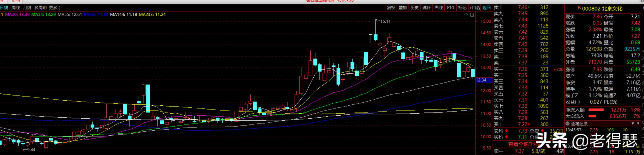Select the 卖十 7.46 order row

click(x=528, y=8)
